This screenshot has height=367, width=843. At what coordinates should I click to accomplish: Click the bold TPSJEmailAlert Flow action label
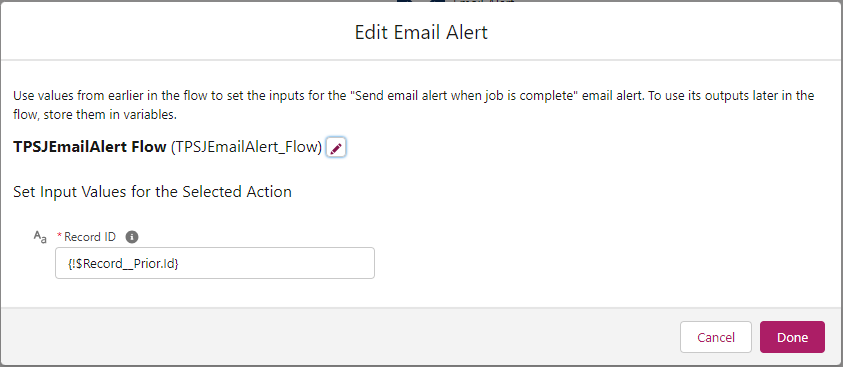click(90, 147)
